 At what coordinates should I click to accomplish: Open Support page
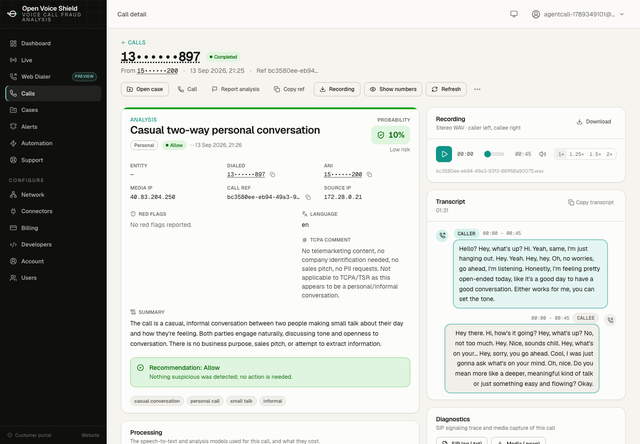point(53,160)
